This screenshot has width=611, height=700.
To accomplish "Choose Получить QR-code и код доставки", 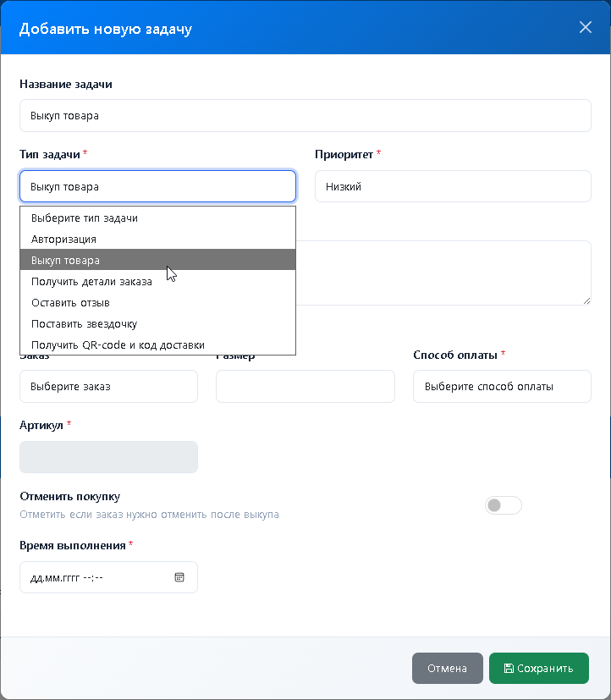I will pyautogui.click(x=157, y=344).
